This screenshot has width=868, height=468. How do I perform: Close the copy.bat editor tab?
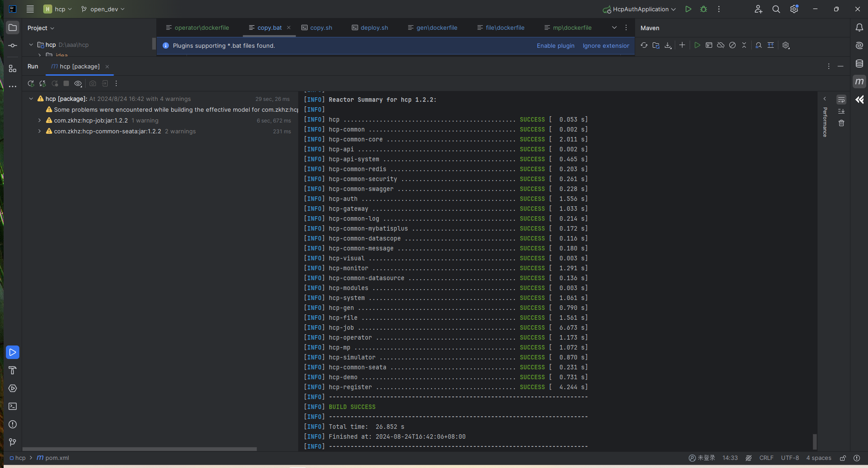(289, 27)
